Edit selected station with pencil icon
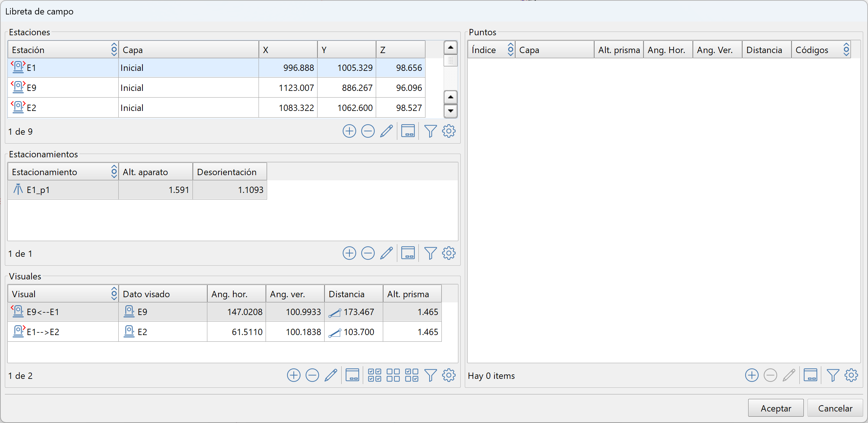Image resolution: width=868 pixels, height=423 pixels. (386, 131)
